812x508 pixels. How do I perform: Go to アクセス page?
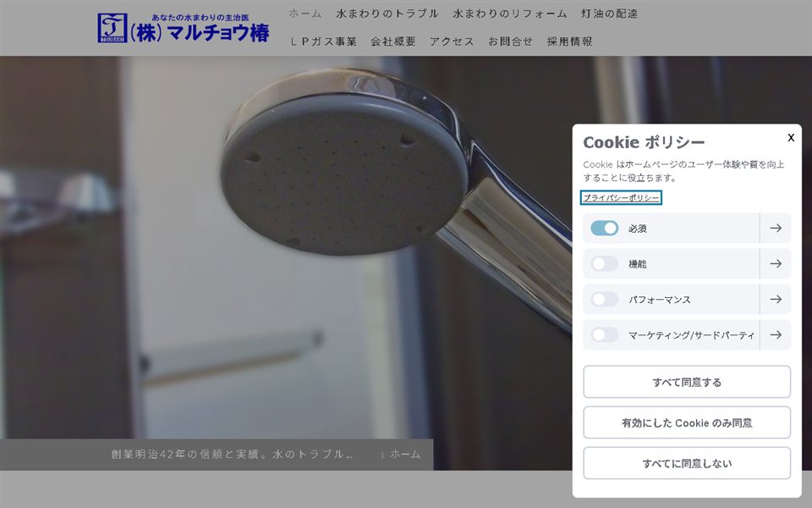pyautogui.click(x=452, y=41)
